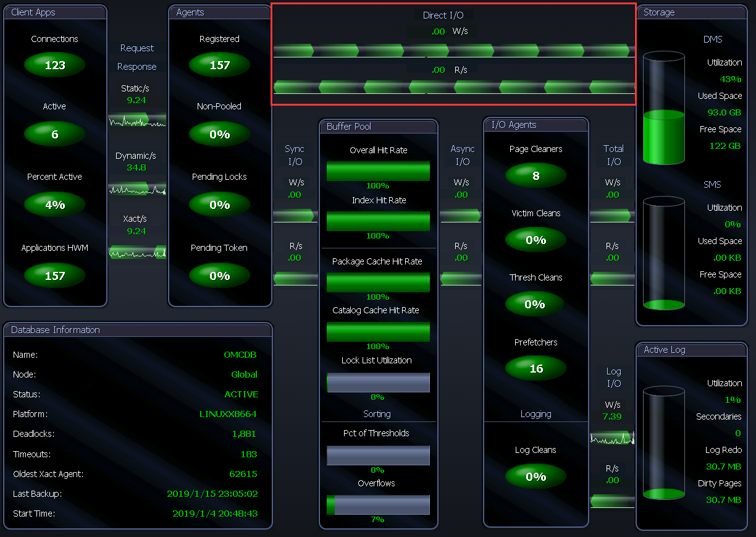Click the Sync I/O W/s arrow
756x537 pixels.
(295, 216)
